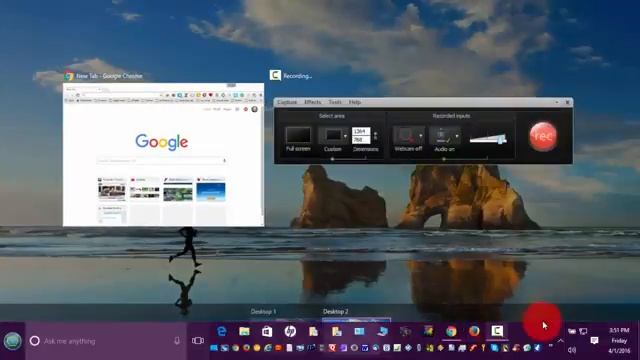Start recording with the red rec button
Screen dimensions: 640x360
tap(543, 136)
